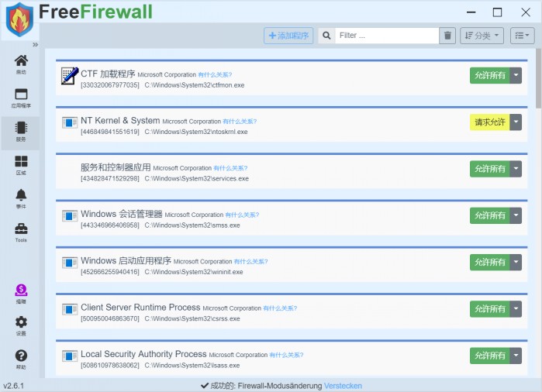Click path C:\Windows\System32\services.exe

[x=197, y=178]
